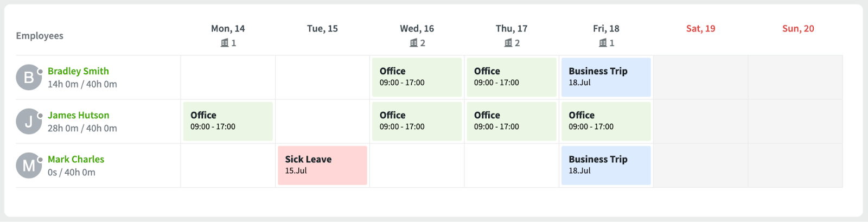
Task: Click the office count icon under Mon, 14
Action: coord(225,43)
